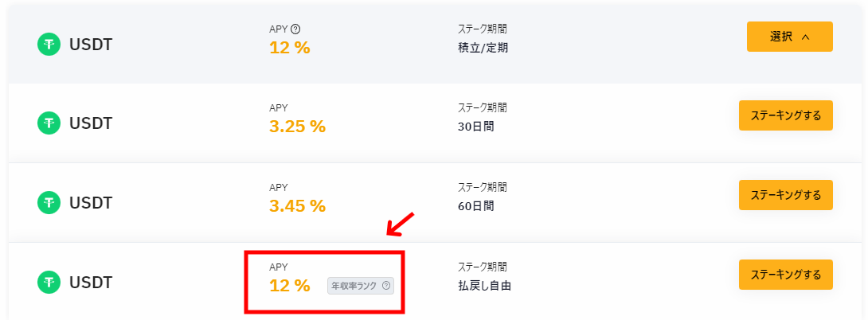Click the Tether icon in the 払戻し自由 row
This screenshot has width=868, height=320.
pyautogui.click(x=49, y=283)
